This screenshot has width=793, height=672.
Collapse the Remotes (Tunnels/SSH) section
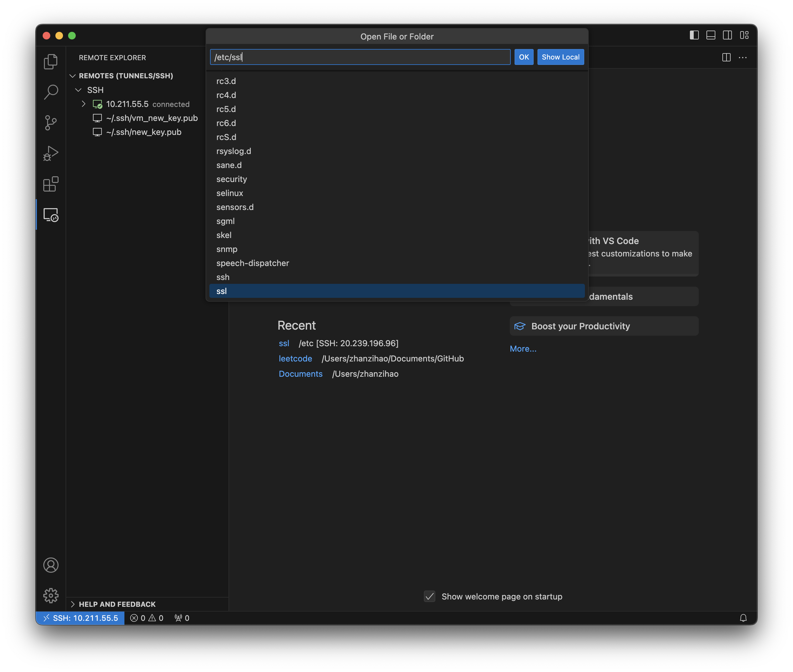73,76
